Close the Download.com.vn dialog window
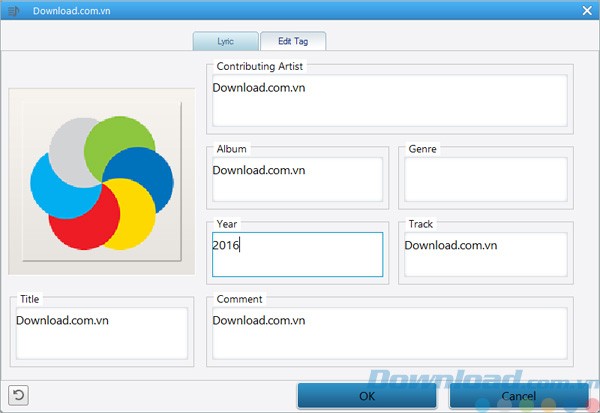The height and width of the screenshot is (413, 600). click(586, 11)
